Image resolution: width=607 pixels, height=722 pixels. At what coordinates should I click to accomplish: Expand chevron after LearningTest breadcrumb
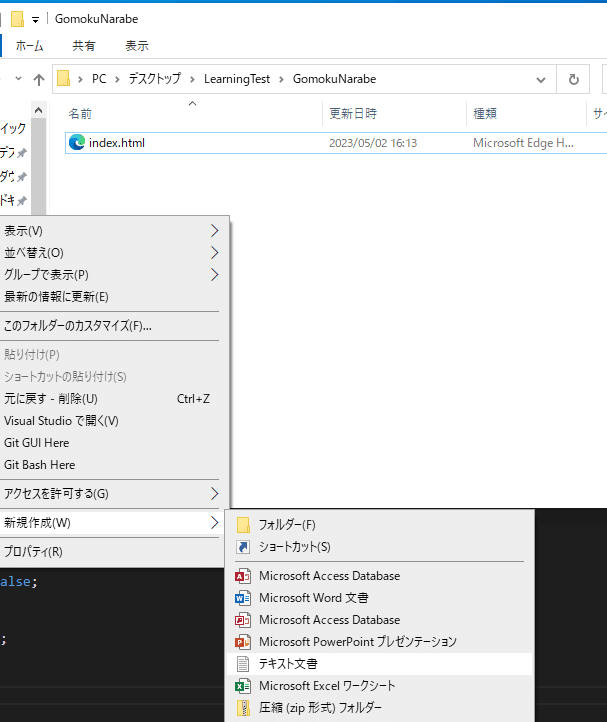(x=281, y=80)
